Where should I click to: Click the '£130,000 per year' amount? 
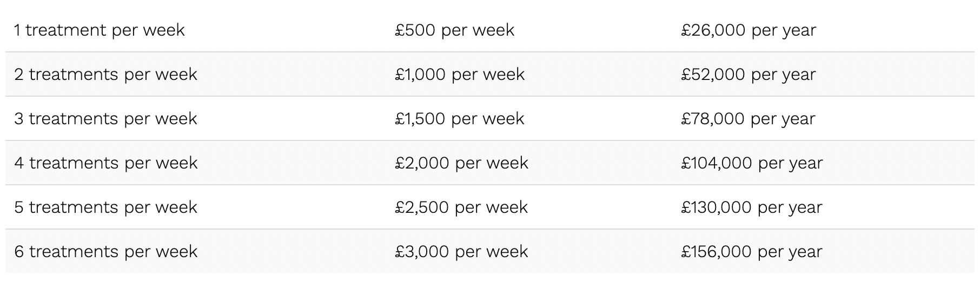[752, 207]
